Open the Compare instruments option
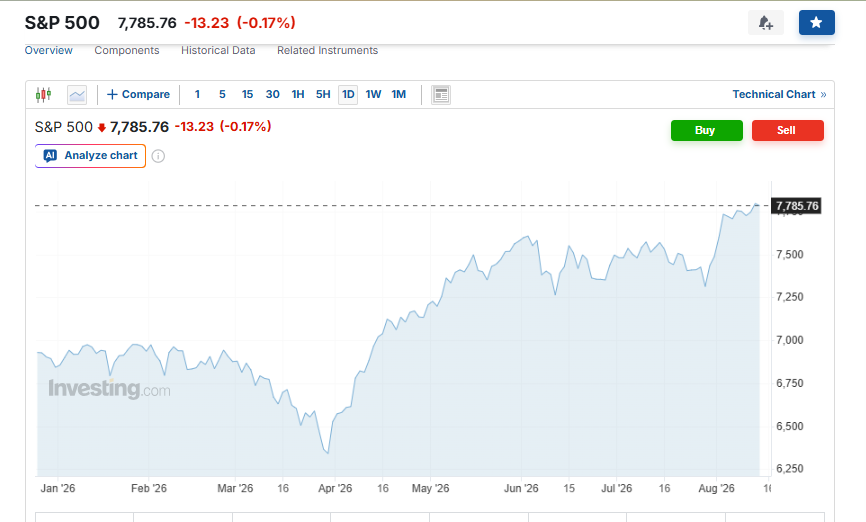866x522 pixels. pos(138,94)
